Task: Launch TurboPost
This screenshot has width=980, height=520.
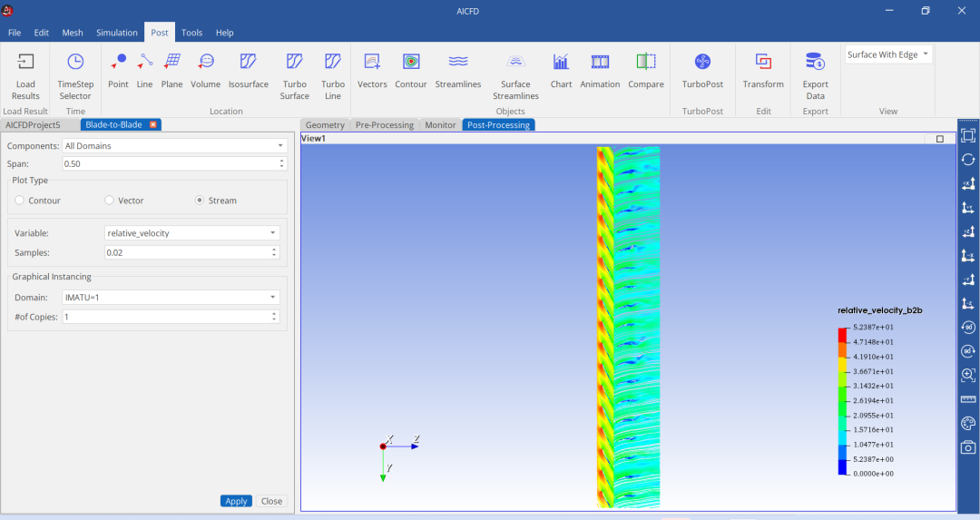Action: pos(702,71)
